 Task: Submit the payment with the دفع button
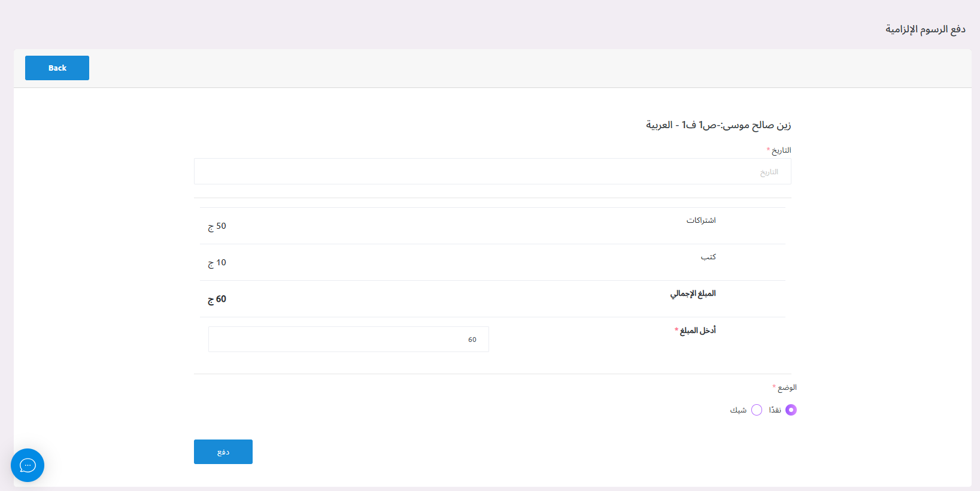click(x=223, y=451)
